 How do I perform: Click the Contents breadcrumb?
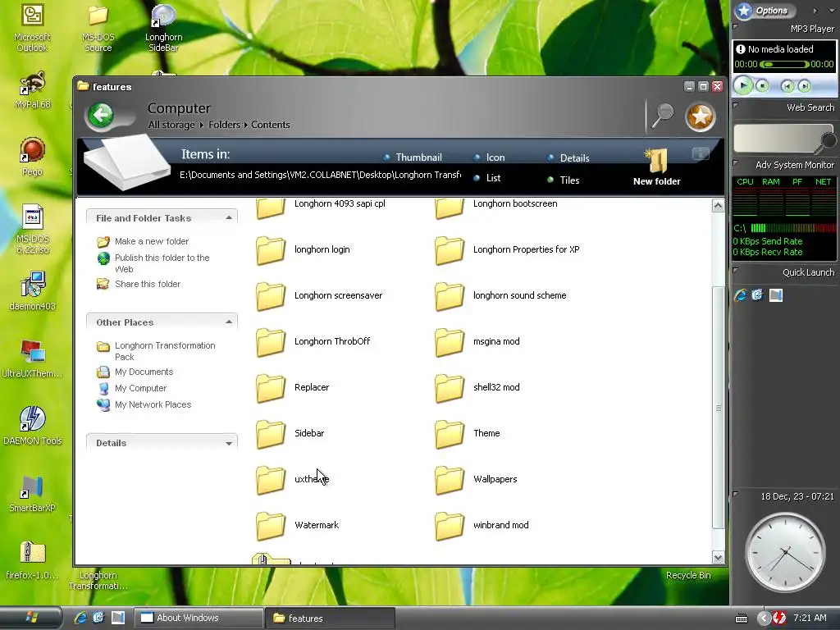pos(271,125)
